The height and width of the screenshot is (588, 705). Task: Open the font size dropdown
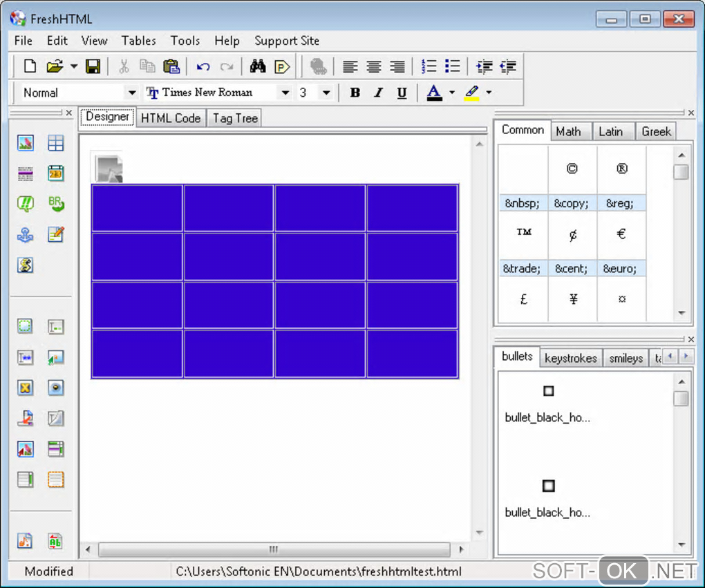point(326,93)
